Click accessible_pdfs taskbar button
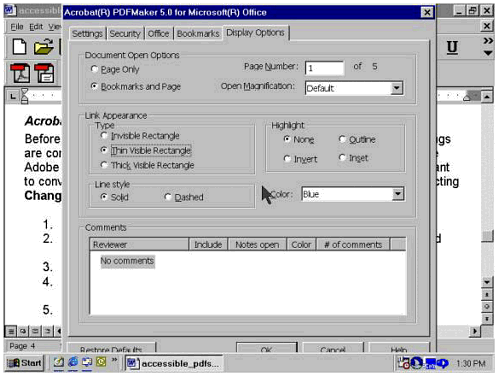This screenshot has width=499, height=376. [x=174, y=363]
